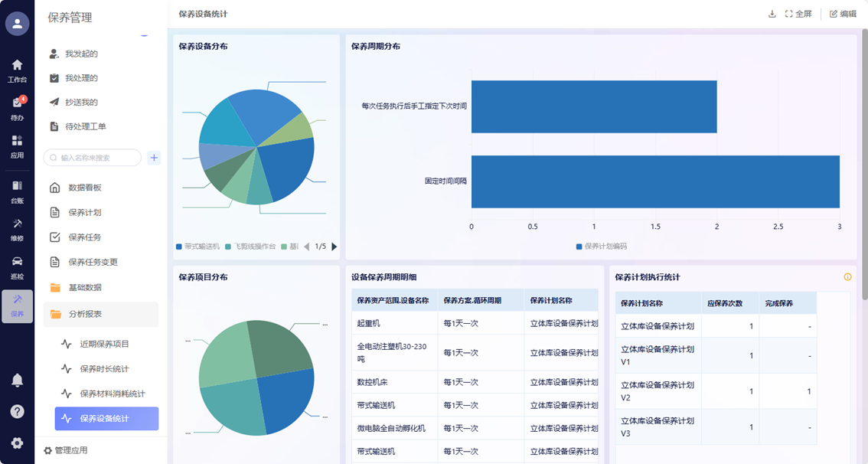This screenshot has width=868, height=464.
Task: Open the help question mark icon
Action: click(17, 412)
